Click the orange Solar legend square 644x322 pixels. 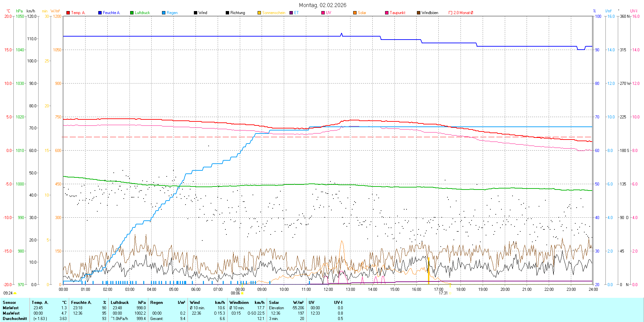click(355, 13)
